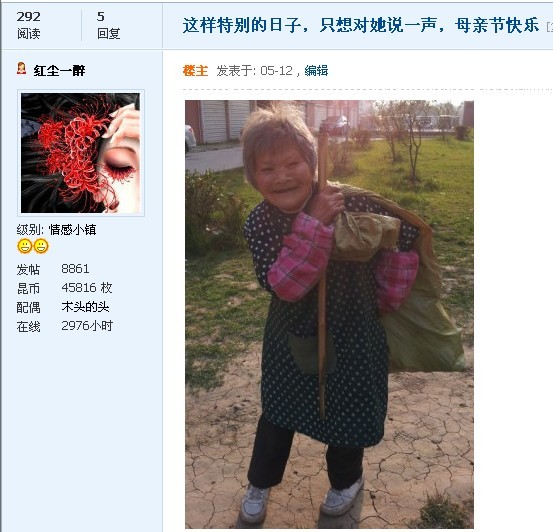
Task: Click the 292 阅读 view counter
Action: pyautogui.click(x=29, y=25)
